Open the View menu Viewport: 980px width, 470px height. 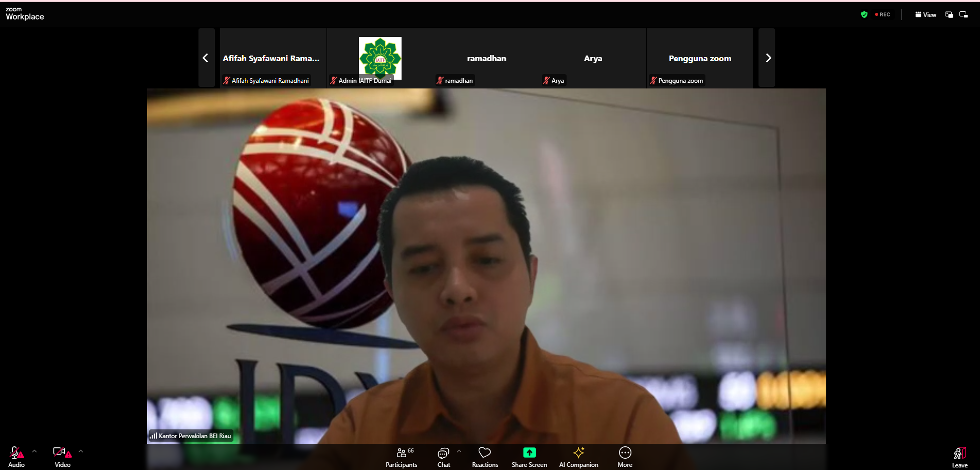(925, 14)
